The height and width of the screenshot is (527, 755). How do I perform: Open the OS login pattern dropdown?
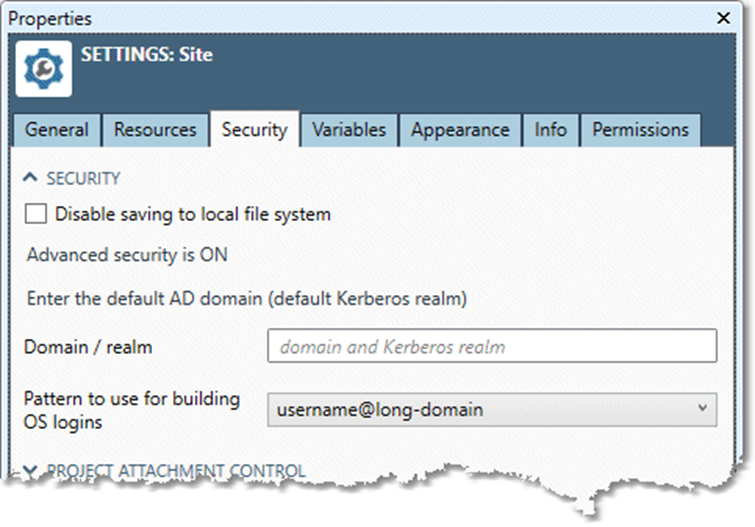[x=491, y=408]
